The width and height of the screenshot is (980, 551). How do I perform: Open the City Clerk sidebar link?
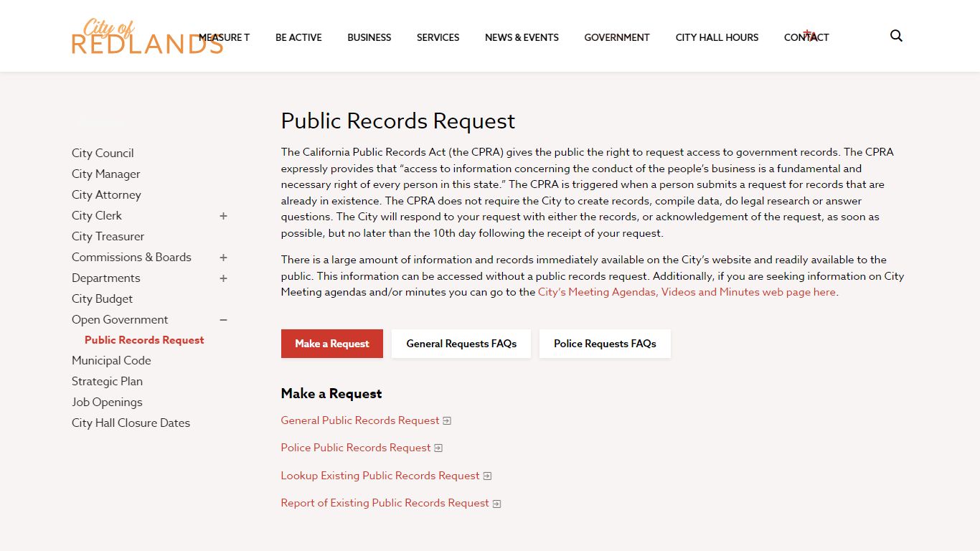(97, 215)
